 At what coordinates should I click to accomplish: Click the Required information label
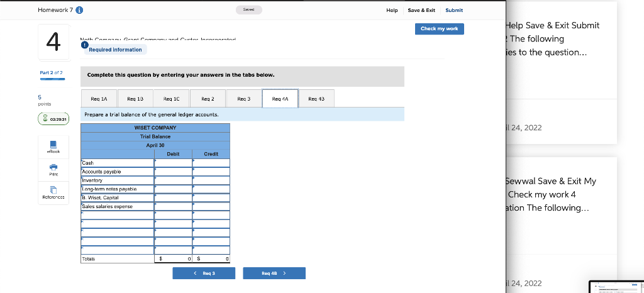[116, 50]
